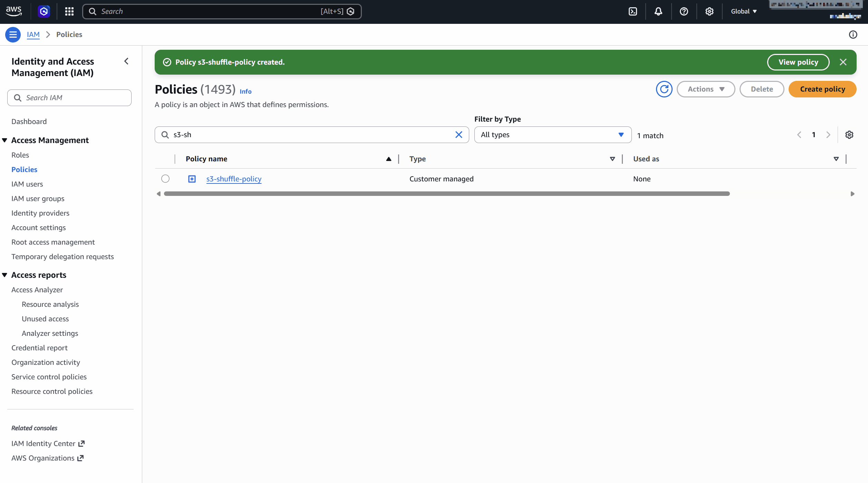Open the Filter by Type dropdown

tap(553, 135)
